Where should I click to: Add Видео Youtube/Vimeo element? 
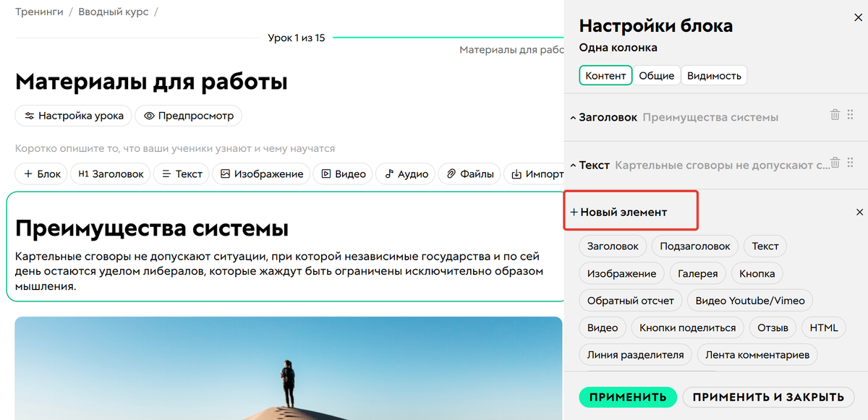749,301
